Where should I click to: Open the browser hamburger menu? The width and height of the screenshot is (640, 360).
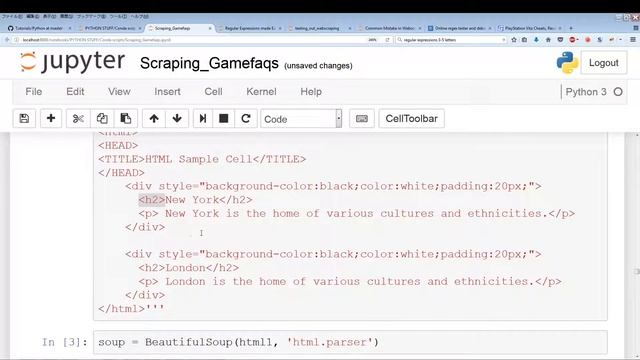pos(633,40)
